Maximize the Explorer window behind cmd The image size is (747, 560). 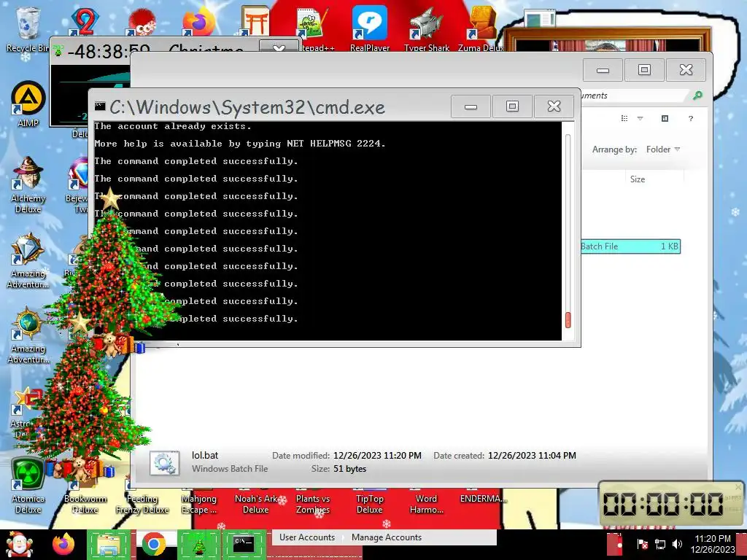click(x=644, y=70)
